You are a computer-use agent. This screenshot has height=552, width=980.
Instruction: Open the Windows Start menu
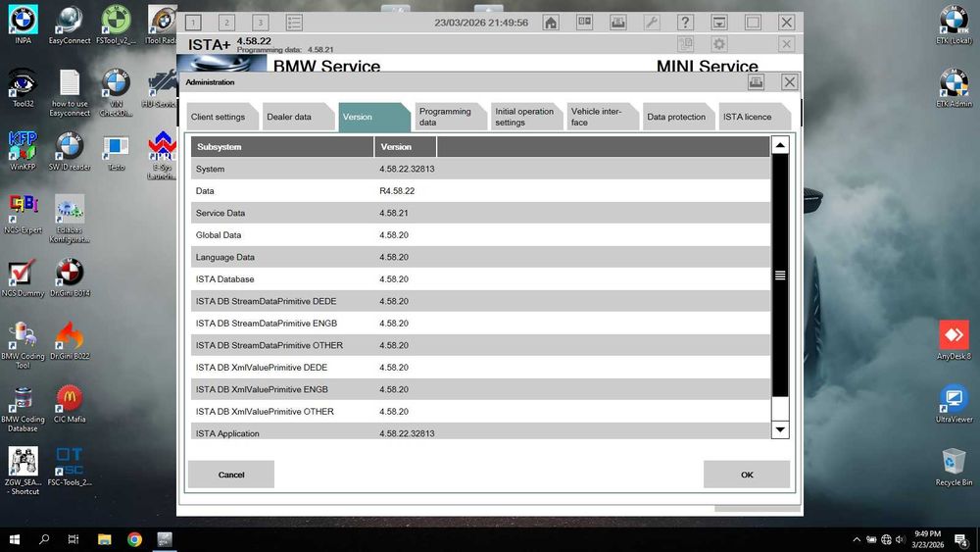click(15, 539)
